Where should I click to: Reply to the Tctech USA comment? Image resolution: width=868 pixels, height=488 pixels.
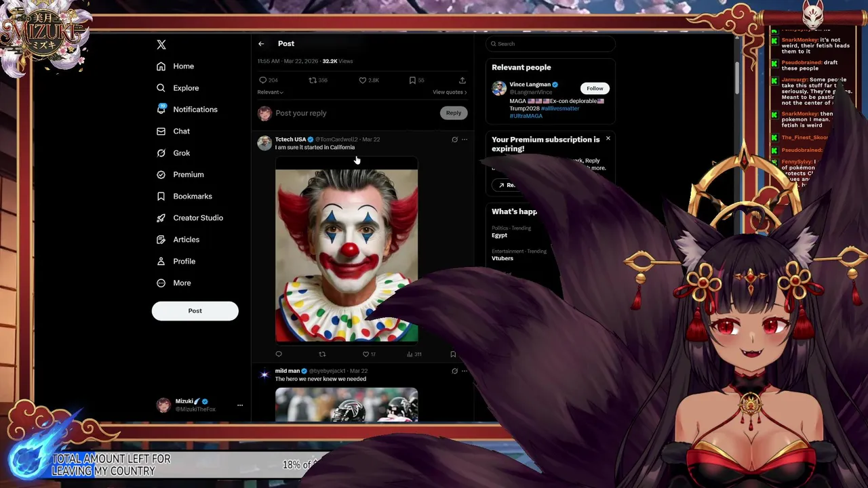point(279,354)
